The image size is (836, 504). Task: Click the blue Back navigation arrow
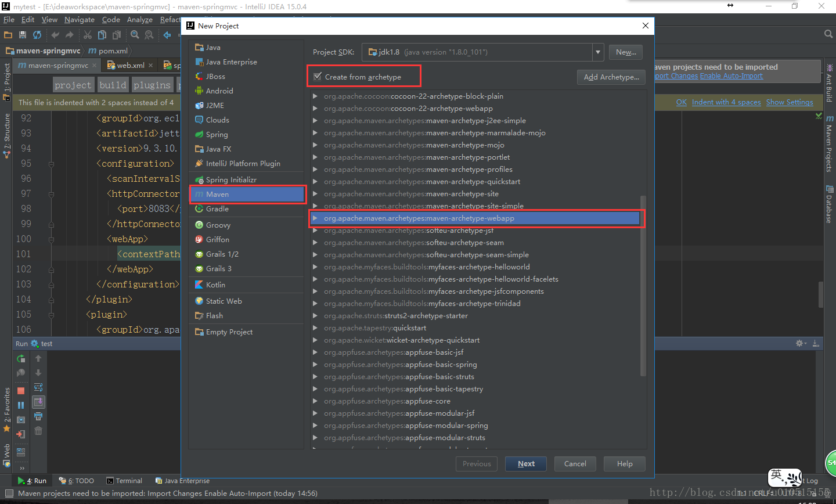coord(167,35)
